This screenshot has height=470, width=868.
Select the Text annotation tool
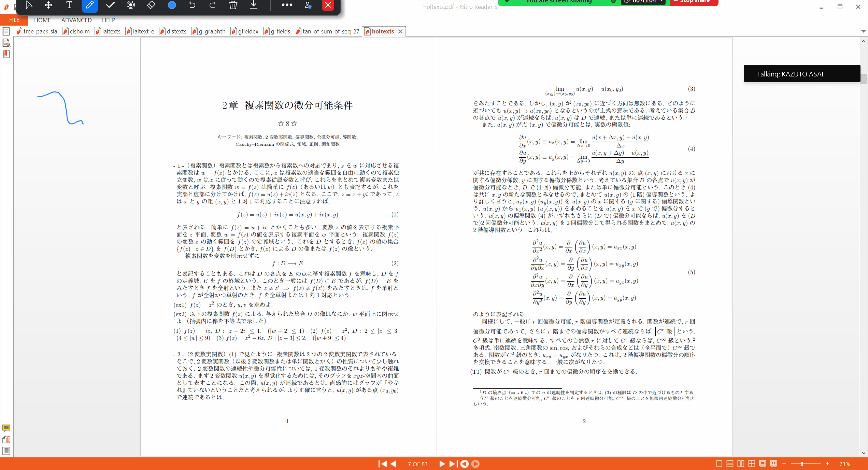click(x=69, y=5)
